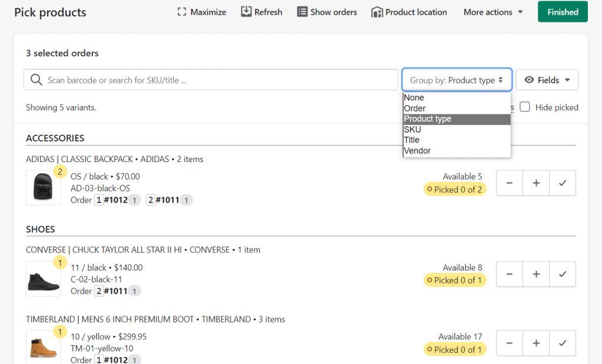
Task: Increment picked count for Timberland boot
Action: (536, 343)
